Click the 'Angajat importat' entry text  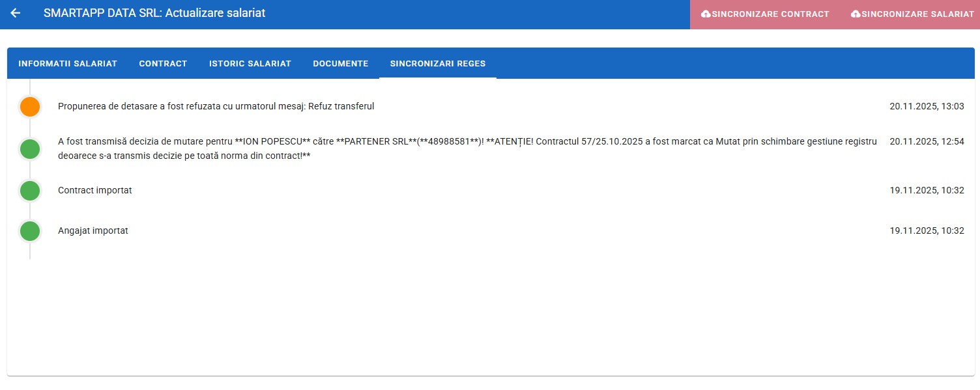[x=93, y=230]
